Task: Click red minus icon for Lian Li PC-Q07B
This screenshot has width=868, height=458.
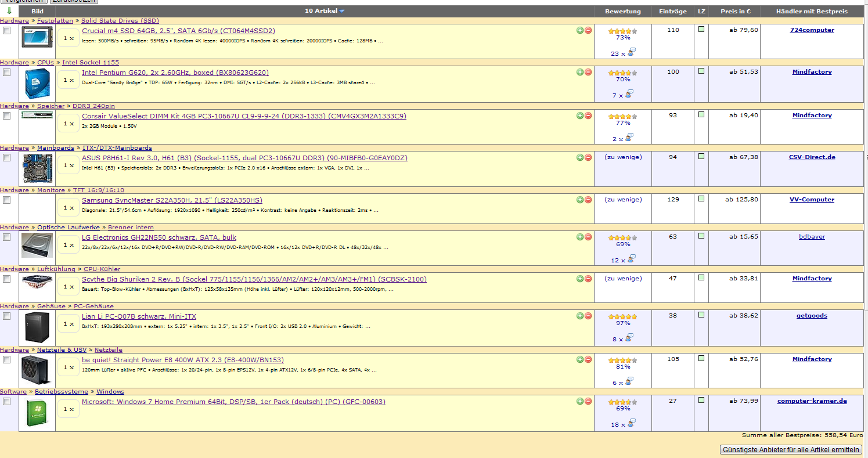Action: 588,316
